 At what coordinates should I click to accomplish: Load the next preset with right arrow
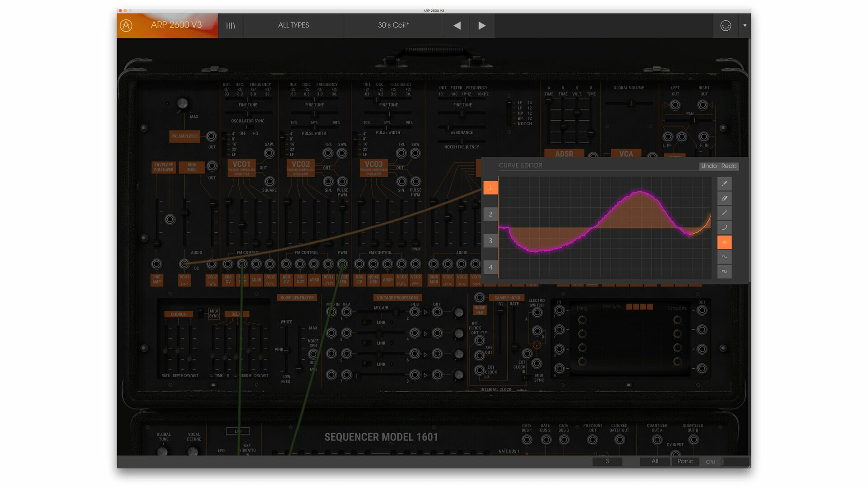[x=482, y=26]
